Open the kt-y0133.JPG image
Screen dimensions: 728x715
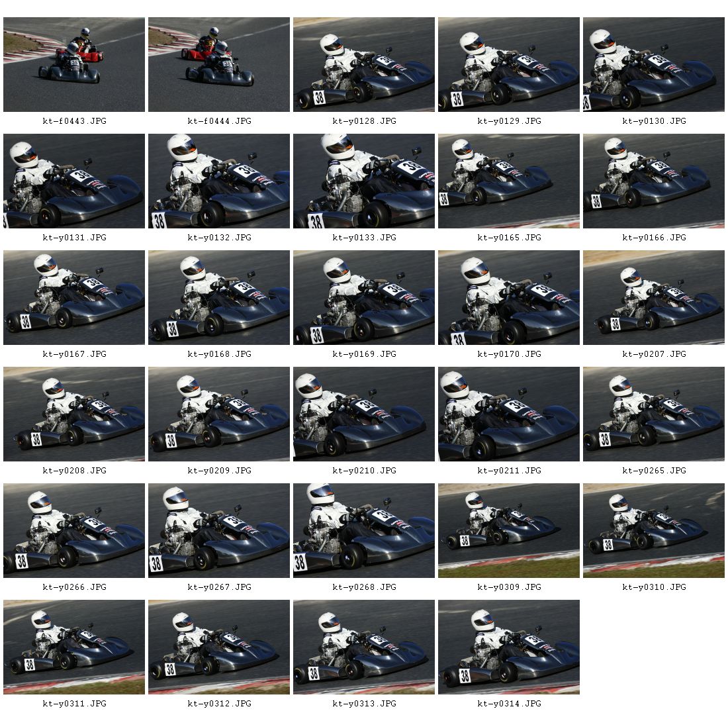[x=364, y=181]
